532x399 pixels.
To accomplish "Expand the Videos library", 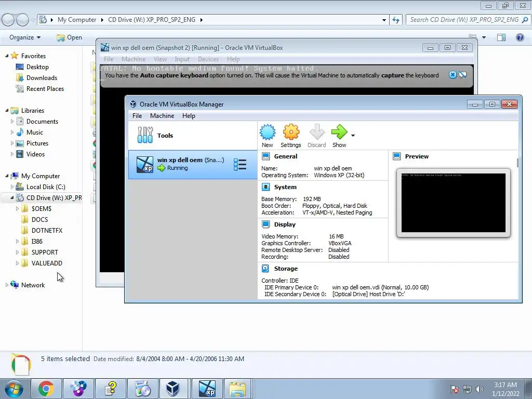I will (x=12, y=154).
